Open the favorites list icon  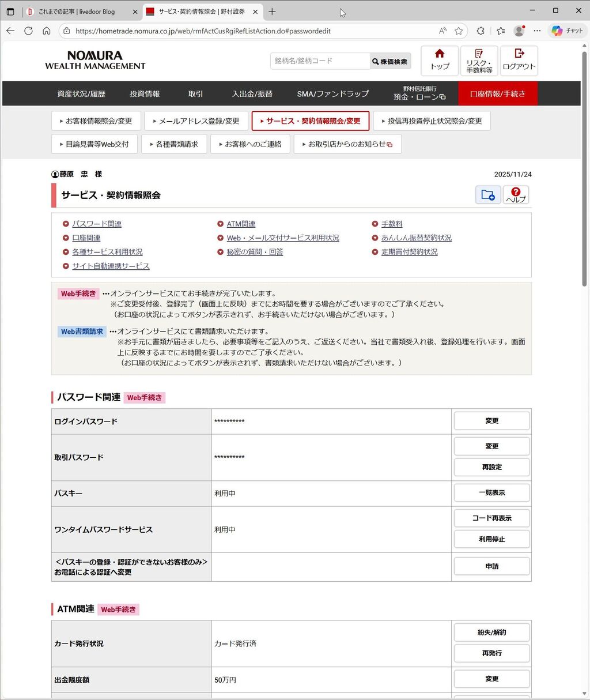[x=501, y=31]
